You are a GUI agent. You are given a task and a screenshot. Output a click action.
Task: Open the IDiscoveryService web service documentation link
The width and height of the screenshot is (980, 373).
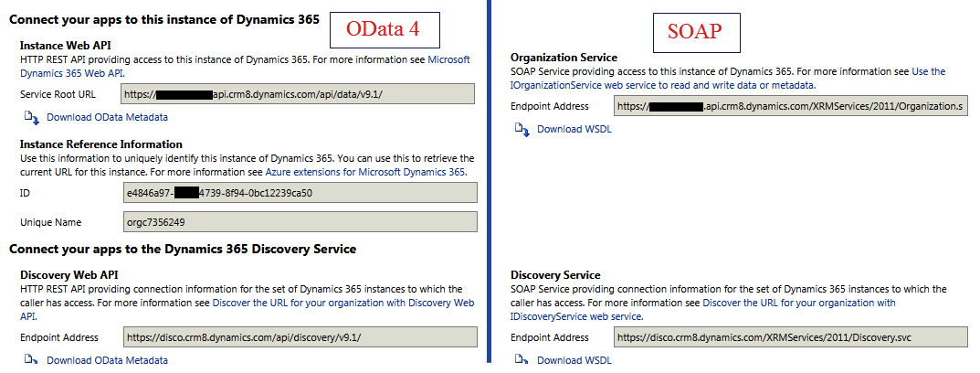[703, 309]
